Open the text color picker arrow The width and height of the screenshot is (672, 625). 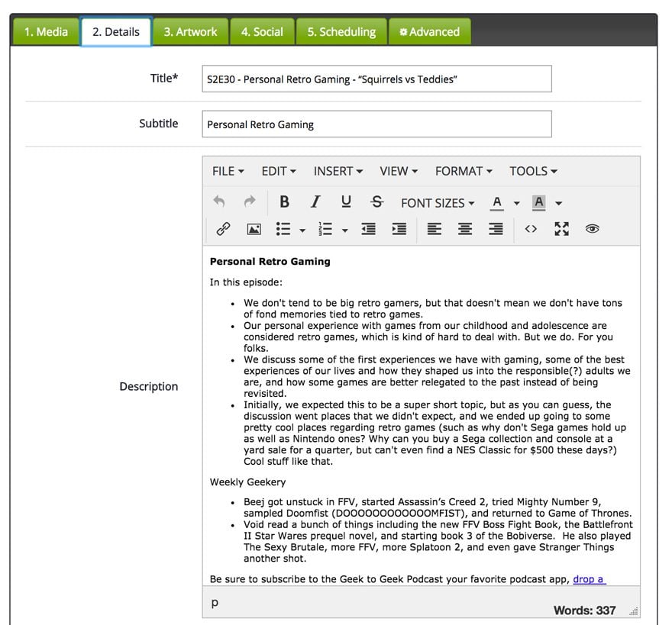[517, 203]
